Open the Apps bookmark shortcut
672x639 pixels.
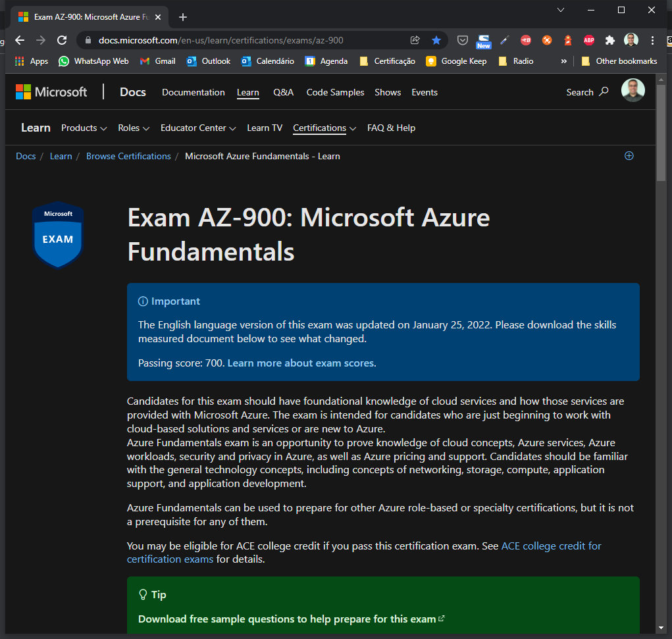32,61
